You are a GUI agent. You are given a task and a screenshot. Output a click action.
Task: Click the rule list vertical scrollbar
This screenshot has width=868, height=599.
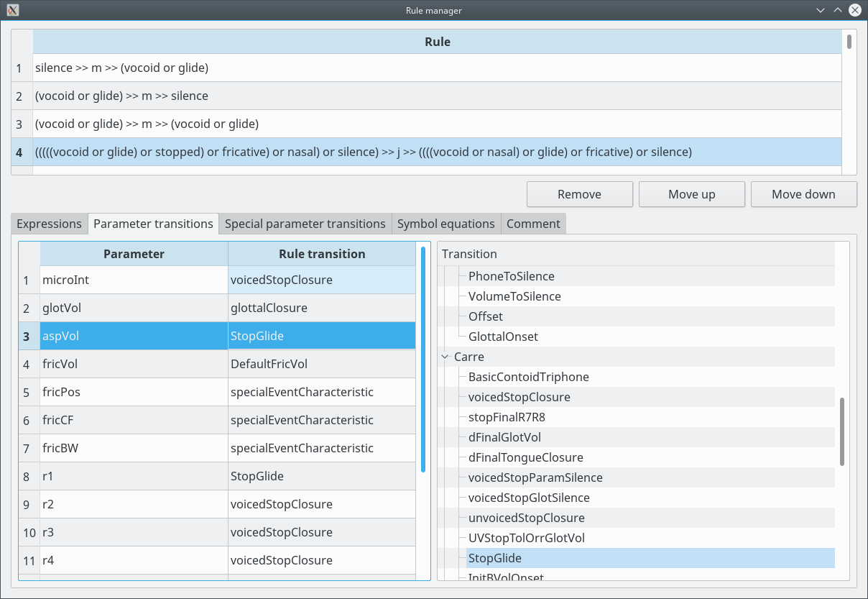coord(849,42)
